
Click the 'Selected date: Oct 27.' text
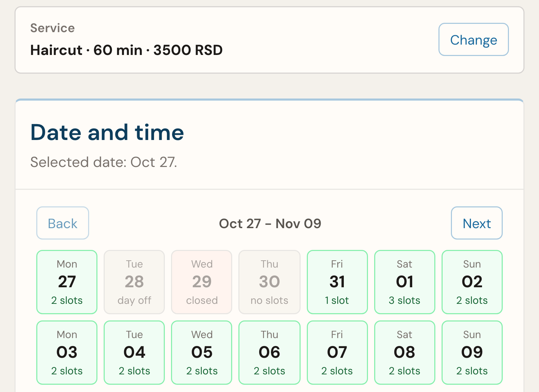pyautogui.click(x=104, y=162)
